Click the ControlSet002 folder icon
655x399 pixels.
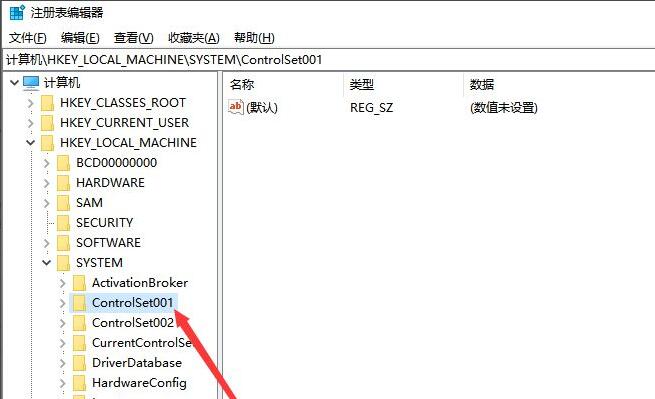click(x=79, y=323)
